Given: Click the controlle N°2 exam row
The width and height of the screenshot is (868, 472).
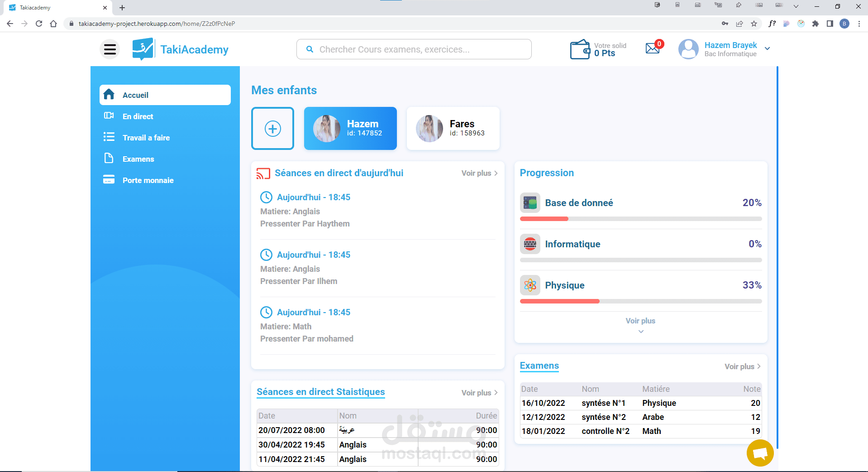Looking at the screenshot, I should pyautogui.click(x=641, y=431).
